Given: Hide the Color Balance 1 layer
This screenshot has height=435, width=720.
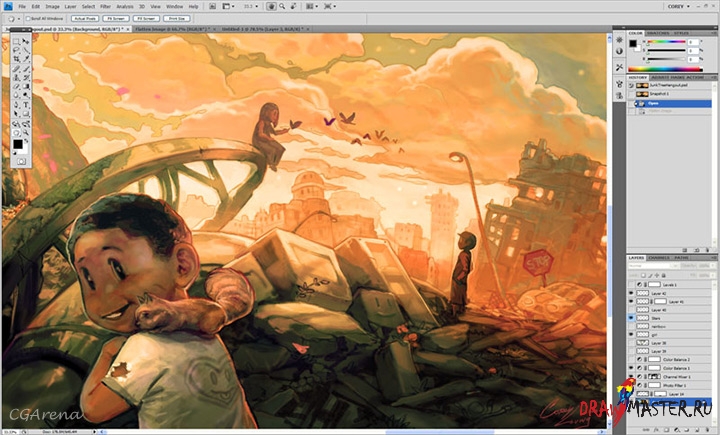Looking at the screenshot, I should click(631, 368).
